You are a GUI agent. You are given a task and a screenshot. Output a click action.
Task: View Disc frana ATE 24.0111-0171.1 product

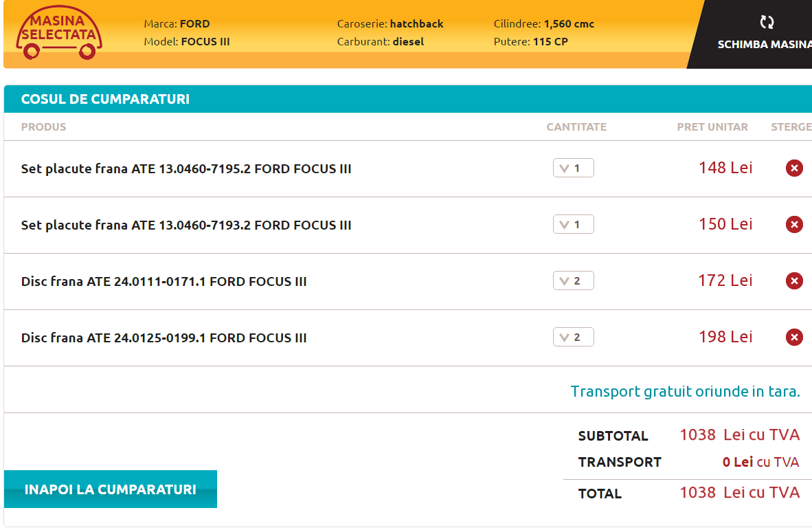(x=163, y=282)
